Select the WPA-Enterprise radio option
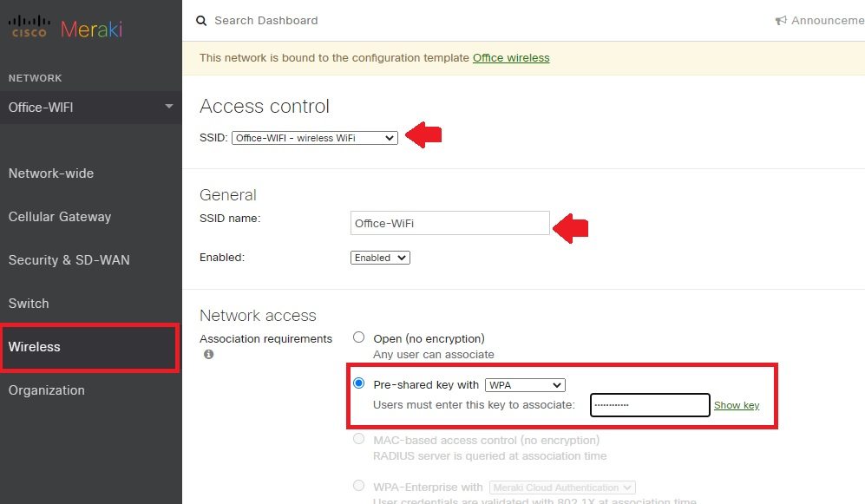Screen dimensions: 865x504 (359, 487)
